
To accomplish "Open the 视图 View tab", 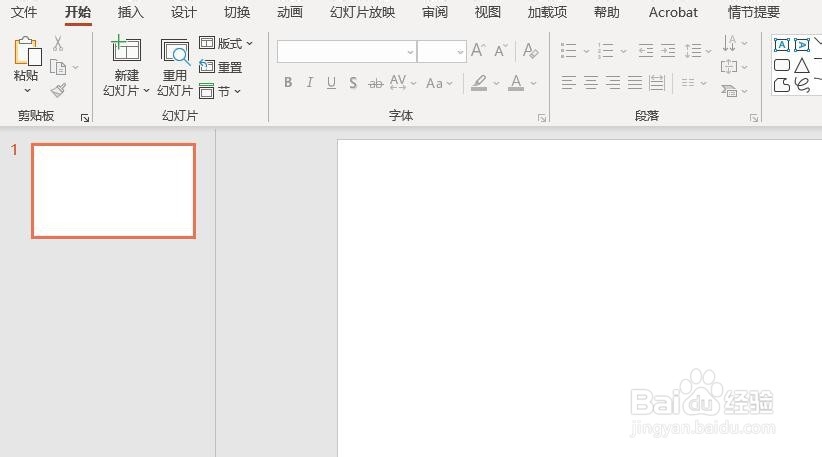I will tap(488, 12).
